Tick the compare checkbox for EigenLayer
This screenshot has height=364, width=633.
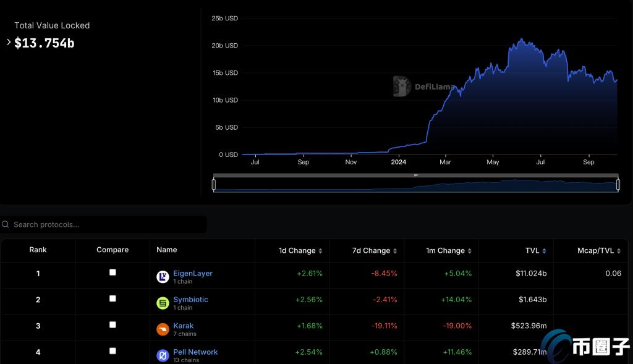pos(113,273)
